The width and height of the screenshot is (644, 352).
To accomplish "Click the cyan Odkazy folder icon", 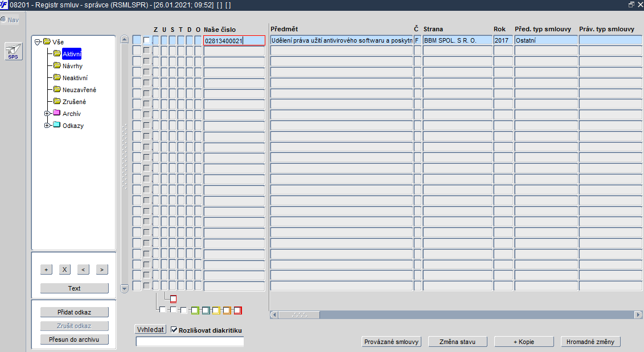I will click(x=57, y=125).
